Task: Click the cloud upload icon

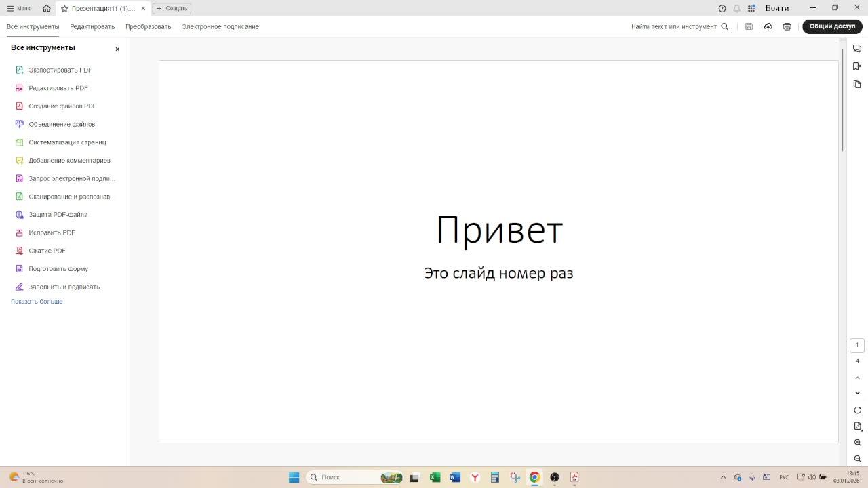Action: tap(768, 26)
